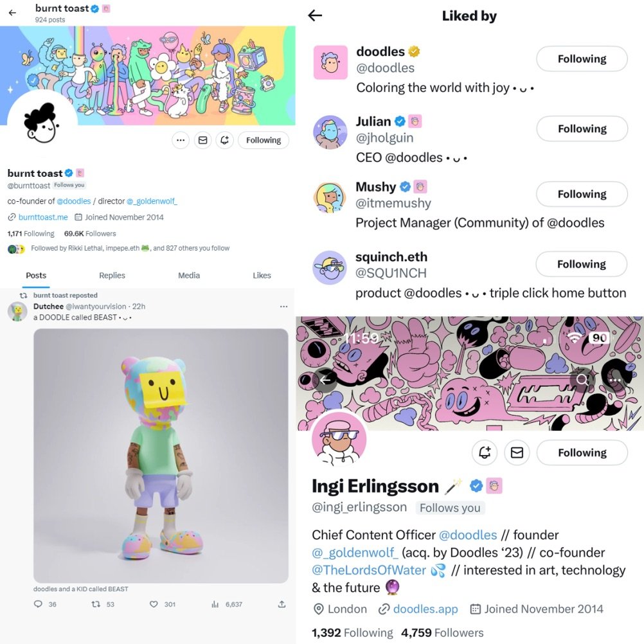Message burnt toast via envelope icon
644x644 pixels.
tap(203, 140)
